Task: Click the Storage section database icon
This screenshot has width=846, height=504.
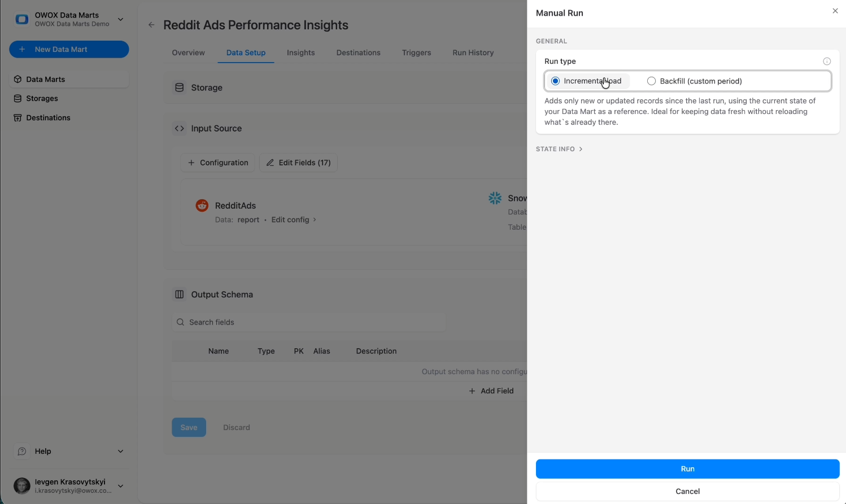Action: (x=179, y=87)
